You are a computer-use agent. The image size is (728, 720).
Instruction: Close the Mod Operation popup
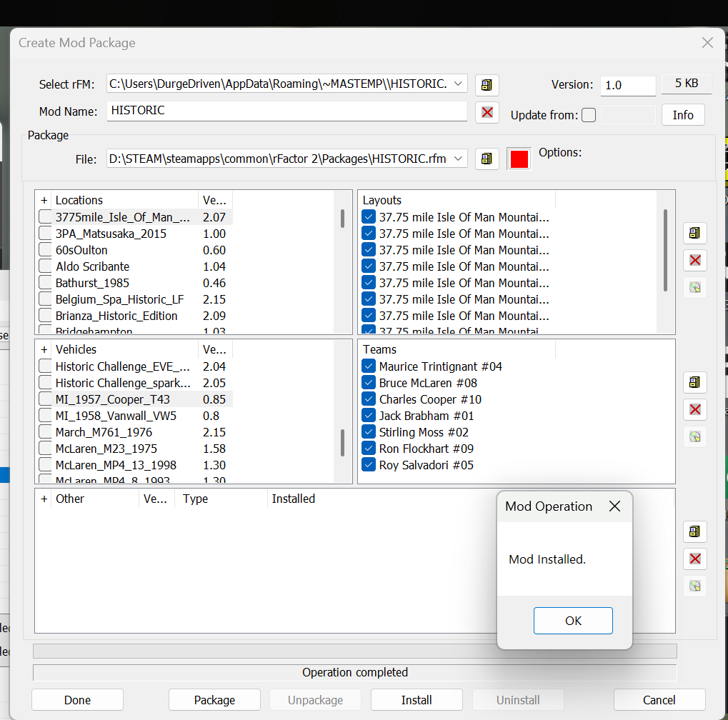tap(614, 506)
